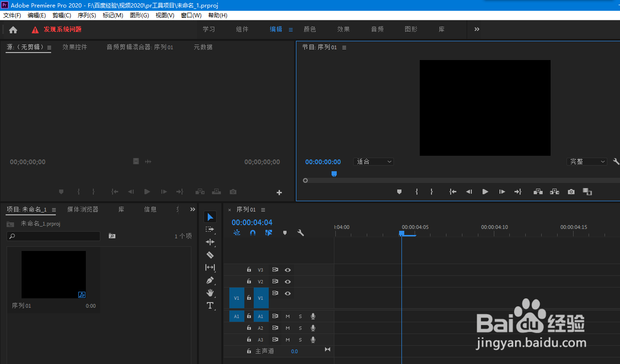Mark Out in program monitor
The width and height of the screenshot is (620, 364).
(x=432, y=192)
